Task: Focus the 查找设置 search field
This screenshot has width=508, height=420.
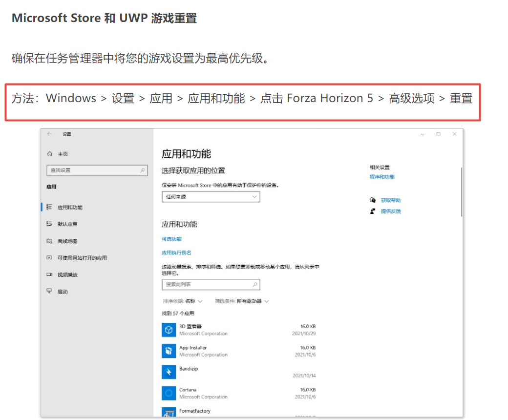Action: (x=97, y=170)
